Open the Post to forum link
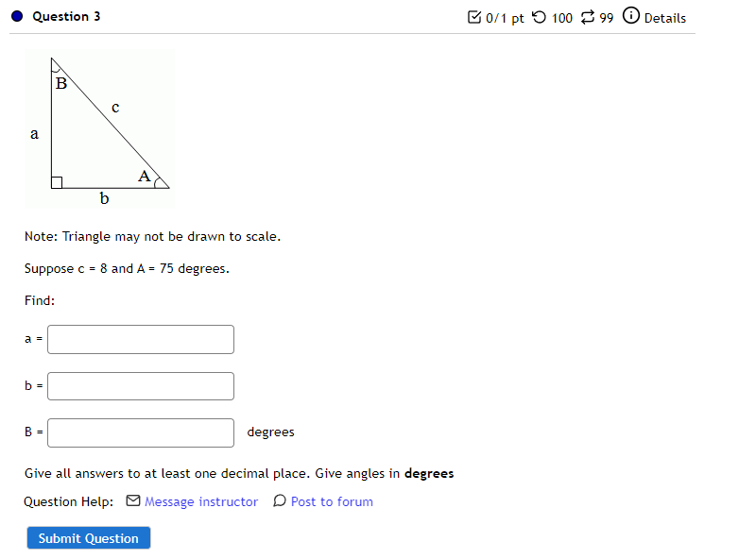This screenshot has height=559, width=756. point(332,501)
